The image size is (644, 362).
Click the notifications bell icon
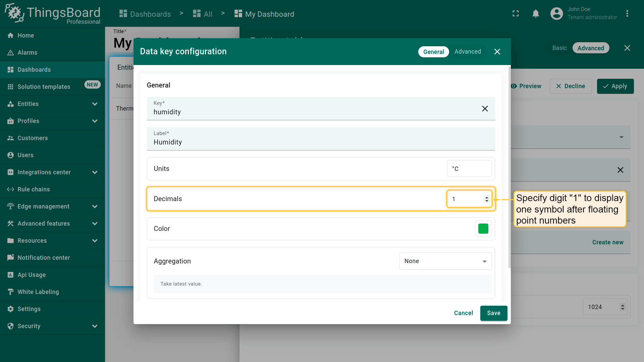(536, 14)
